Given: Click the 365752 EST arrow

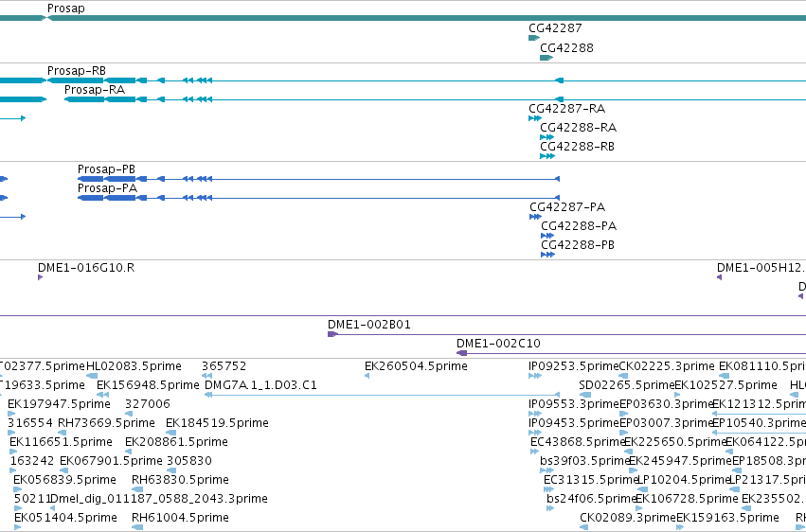Looking at the screenshot, I should click(207, 376).
